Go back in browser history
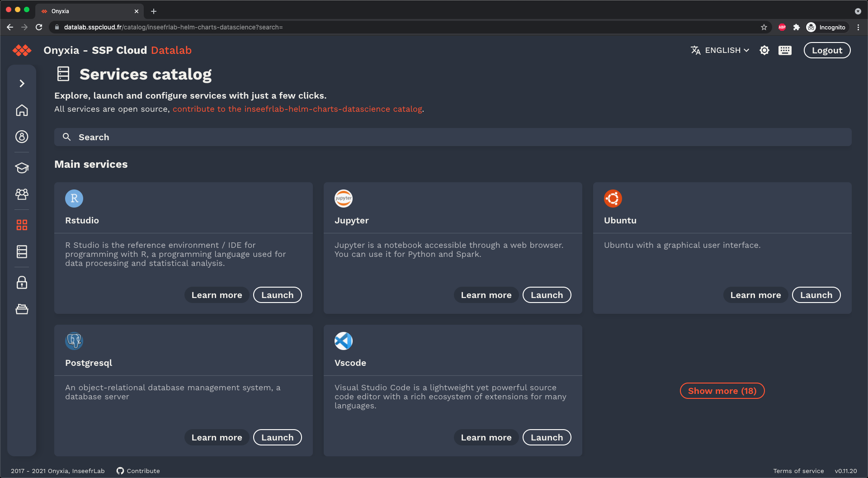 pyautogui.click(x=10, y=27)
